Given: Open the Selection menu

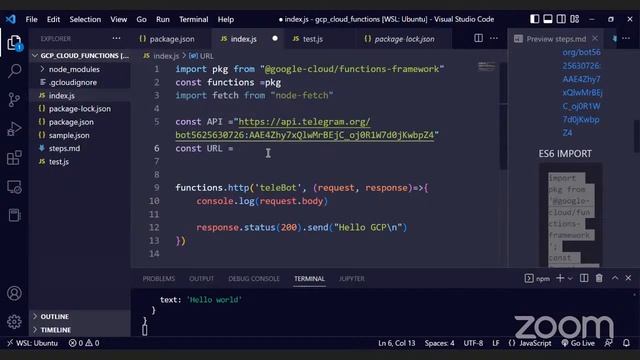Looking at the screenshot, I should (85, 19).
